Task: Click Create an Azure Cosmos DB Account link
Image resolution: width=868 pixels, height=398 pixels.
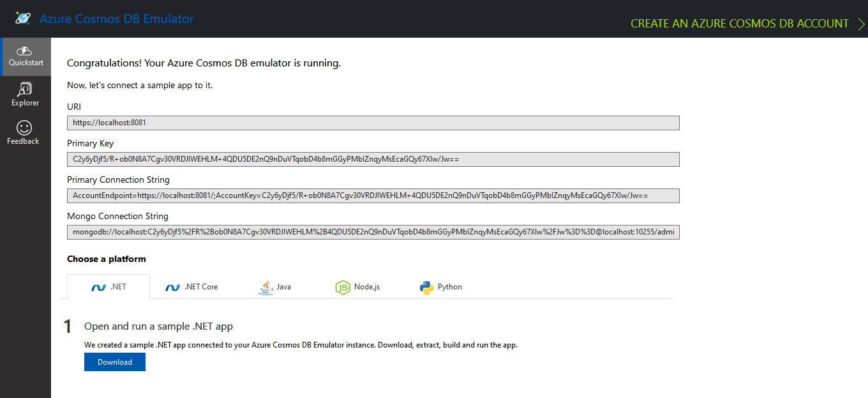Action: 739,24
